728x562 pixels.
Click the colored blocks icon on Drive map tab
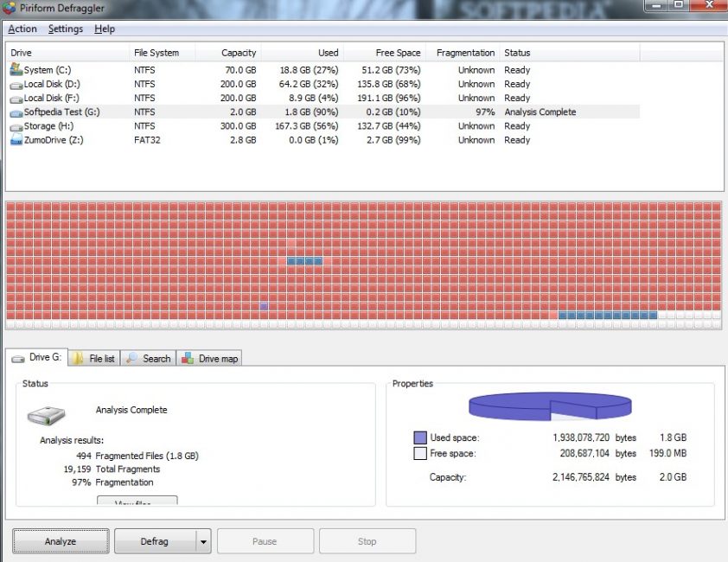[188, 358]
